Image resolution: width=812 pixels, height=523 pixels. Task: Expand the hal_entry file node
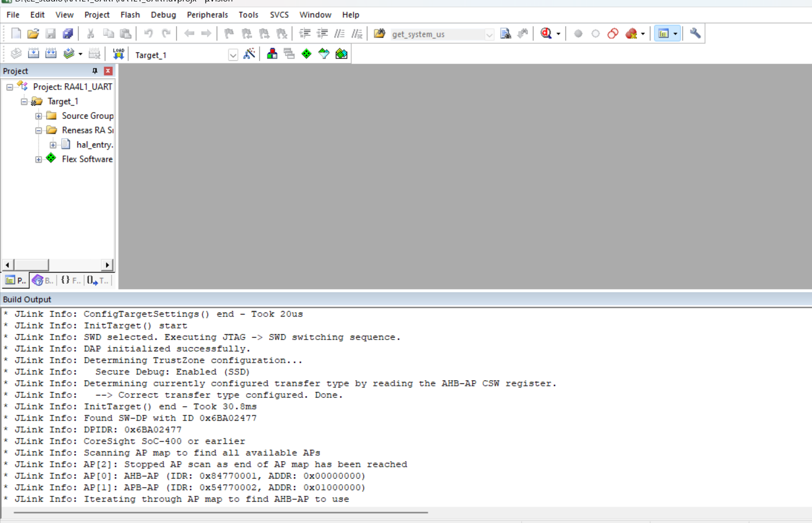[x=53, y=145]
